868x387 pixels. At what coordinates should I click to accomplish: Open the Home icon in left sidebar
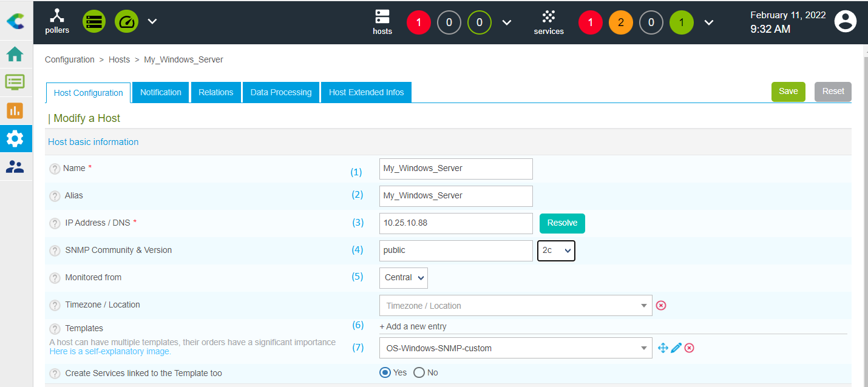point(15,55)
